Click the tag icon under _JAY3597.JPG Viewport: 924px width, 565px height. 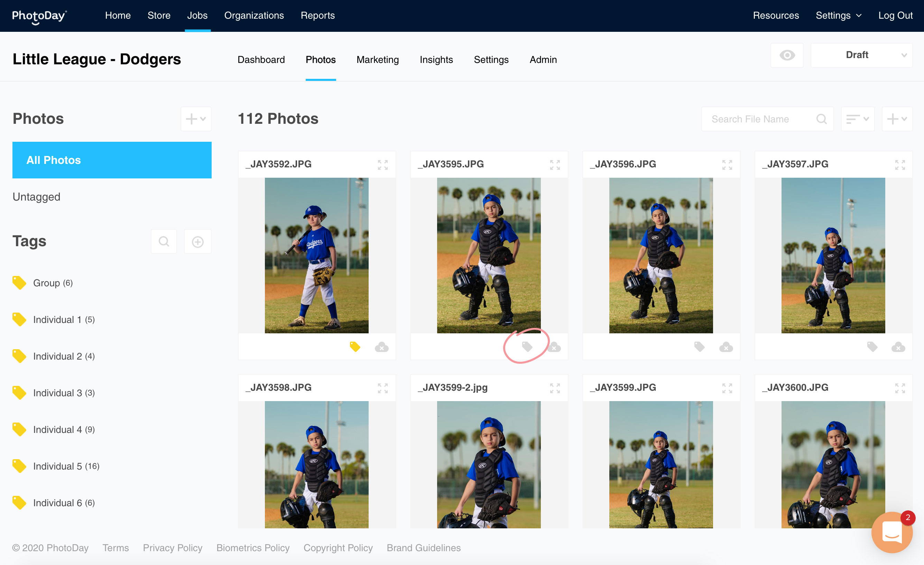pos(872,347)
